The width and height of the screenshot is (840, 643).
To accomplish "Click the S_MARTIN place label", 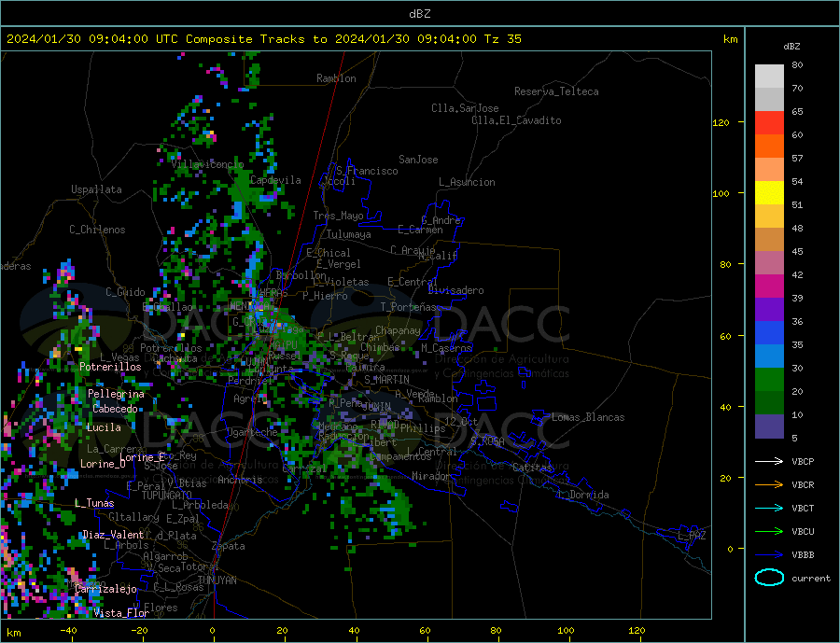I will (x=386, y=380).
